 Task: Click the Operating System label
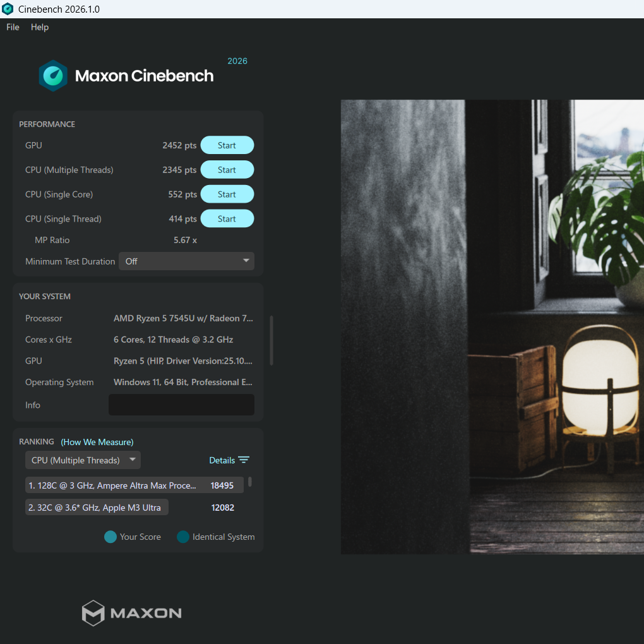pos(59,382)
